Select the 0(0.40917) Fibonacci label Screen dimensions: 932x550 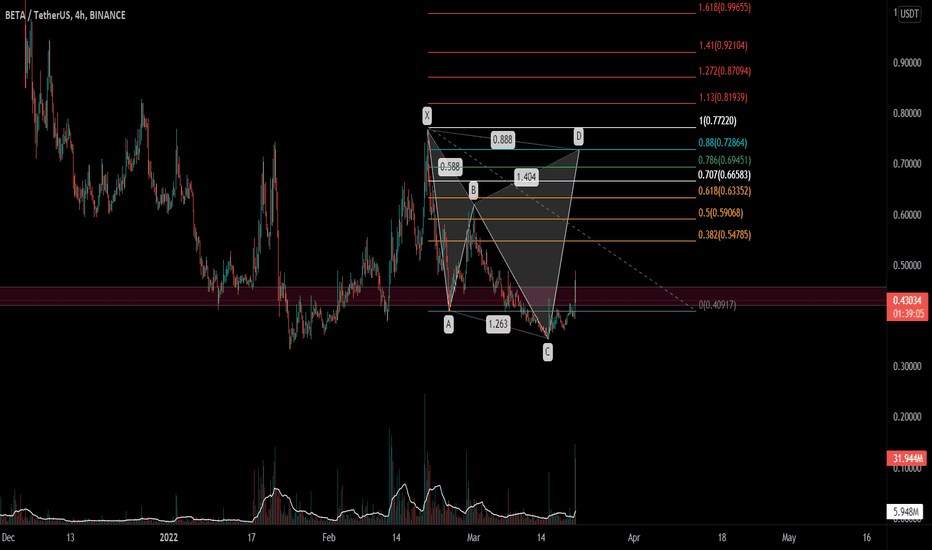click(717, 306)
